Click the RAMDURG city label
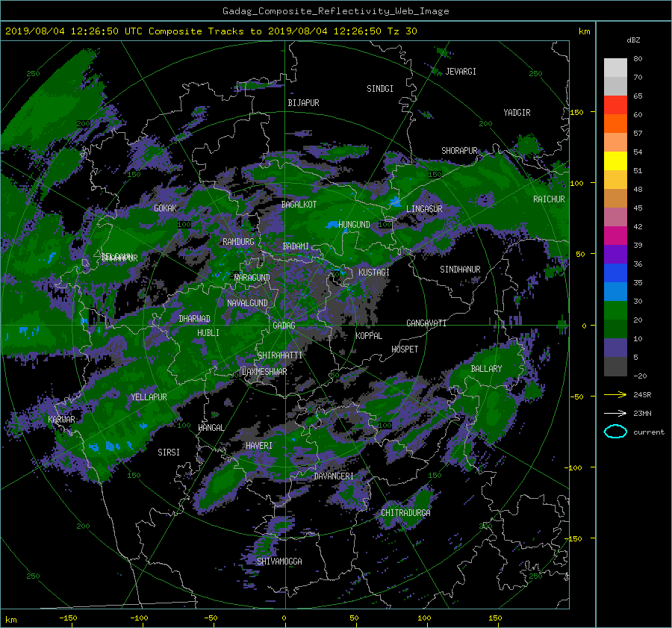This screenshot has height=628, width=672. (238, 242)
